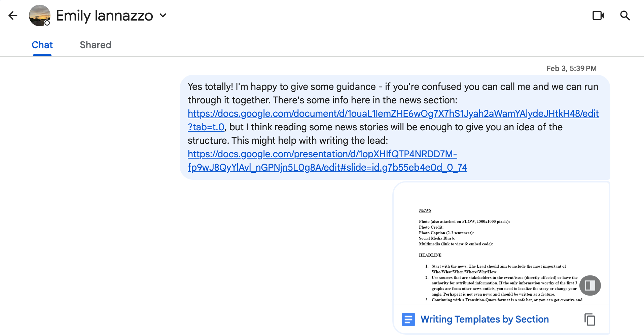Switch to the Shared tab

[x=95, y=45]
